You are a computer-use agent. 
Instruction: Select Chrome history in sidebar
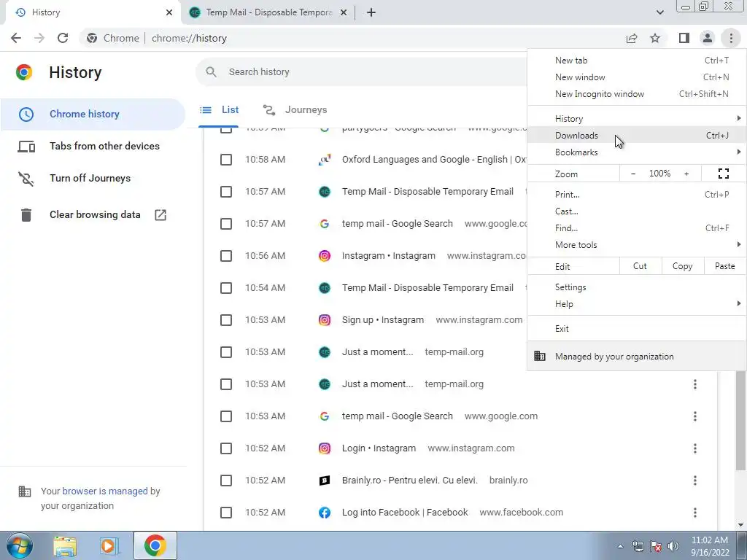click(x=93, y=114)
